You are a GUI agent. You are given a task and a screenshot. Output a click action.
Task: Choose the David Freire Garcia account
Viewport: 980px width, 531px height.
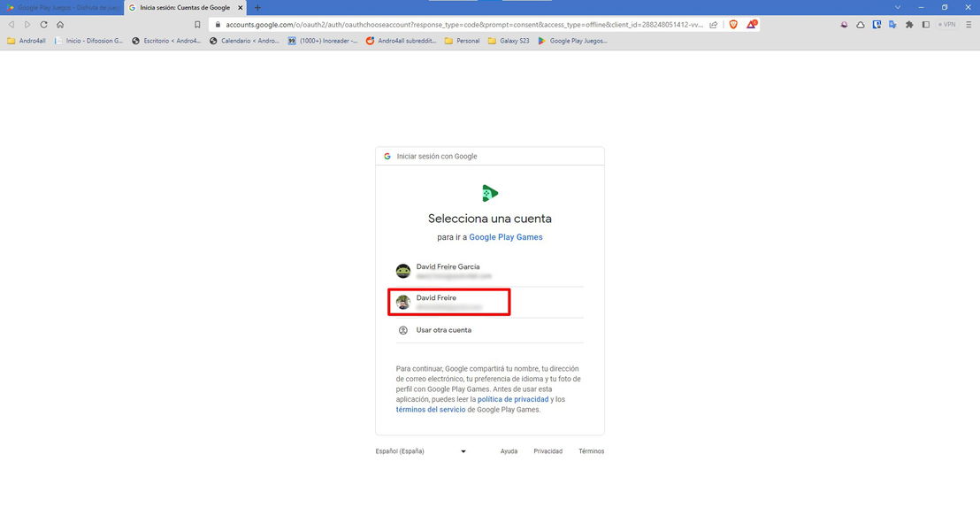(x=489, y=271)
